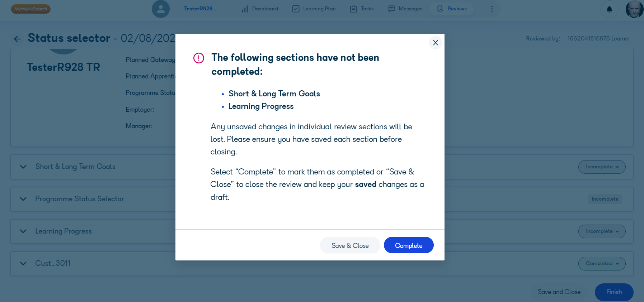The width and height of the screenshot is (644, 302).
Task: Expand the Learning Progress section
Action: click(23, 231)
